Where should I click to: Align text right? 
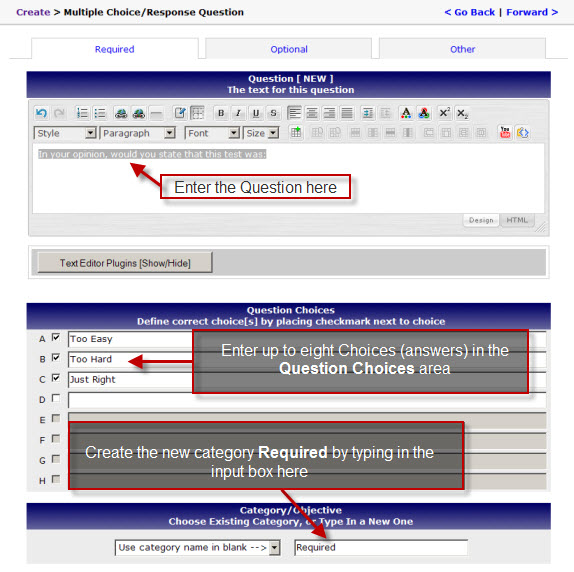pyautogui.click(x=329, y=113)
